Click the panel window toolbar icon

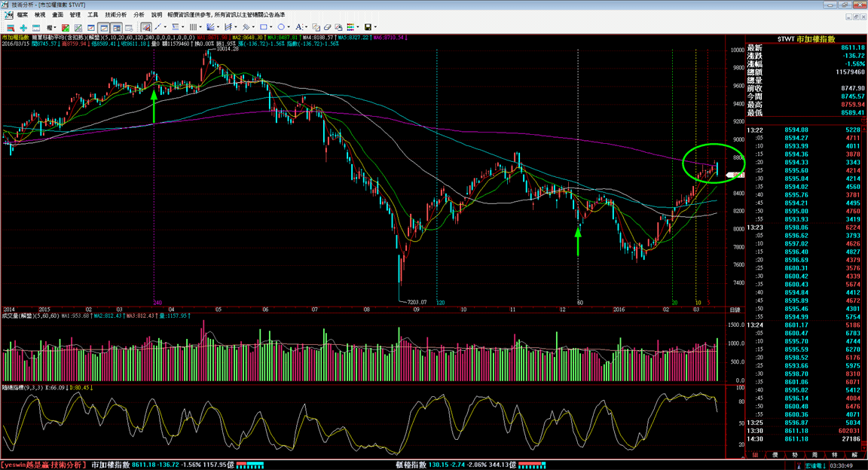pos(36,27)
